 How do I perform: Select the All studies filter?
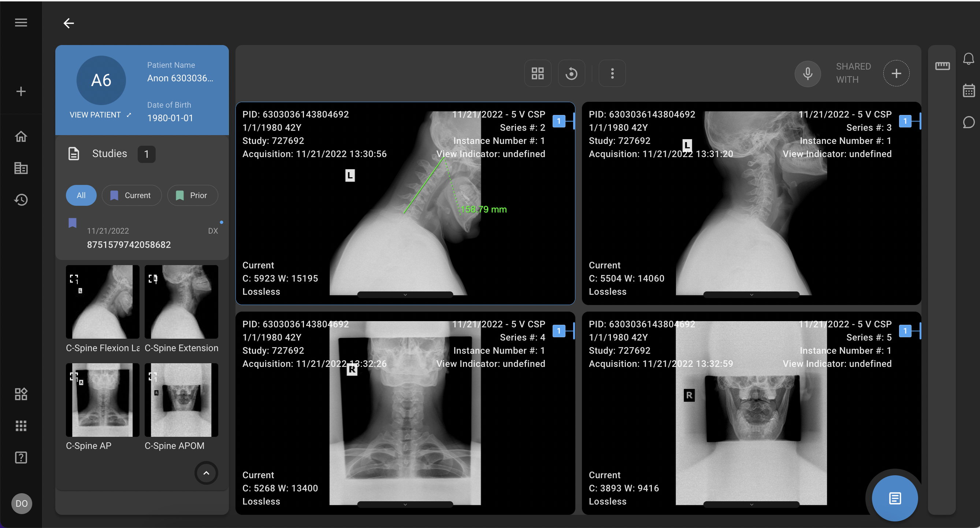click(81, 195)
